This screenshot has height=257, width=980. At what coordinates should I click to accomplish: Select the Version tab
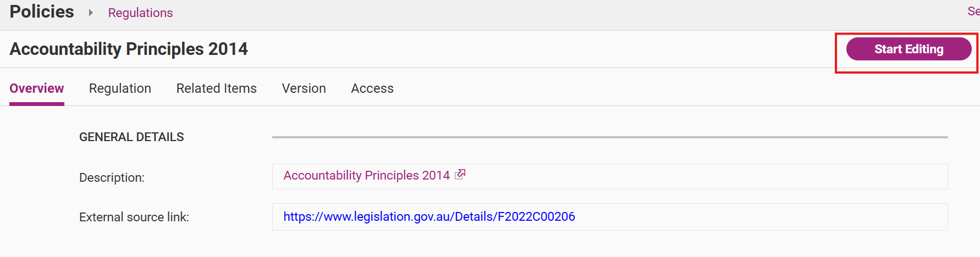click(x=304, y=88)
